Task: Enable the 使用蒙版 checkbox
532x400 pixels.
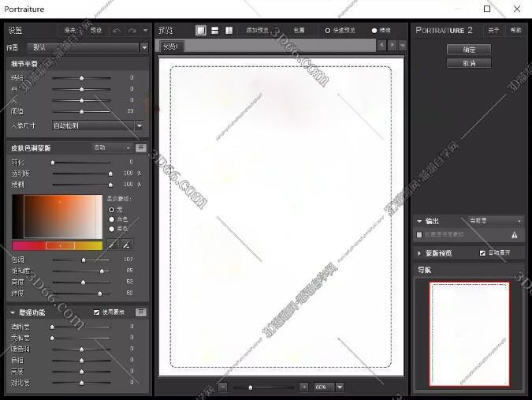Action: (97, 312)
